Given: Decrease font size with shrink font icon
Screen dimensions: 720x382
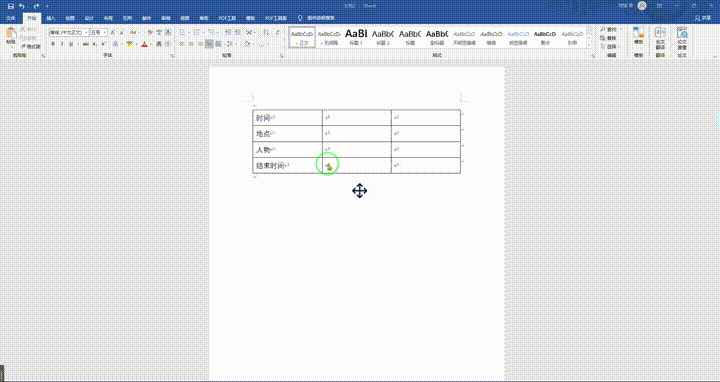Looking at the screenshot, I should [x=121, y=33].
